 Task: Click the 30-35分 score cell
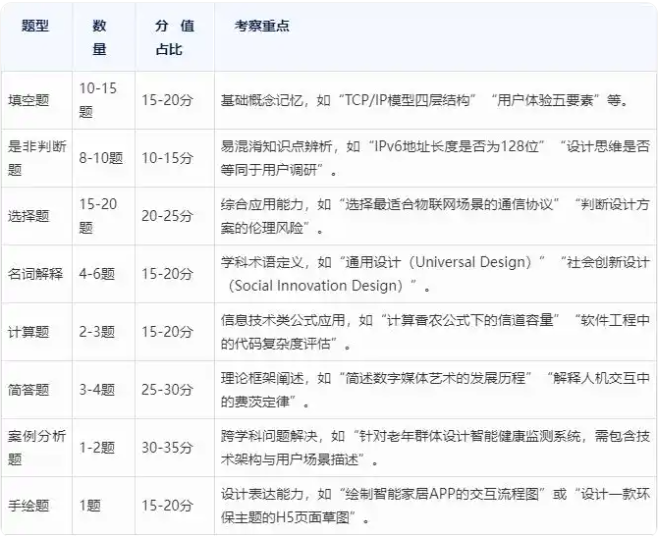point(168,447)
